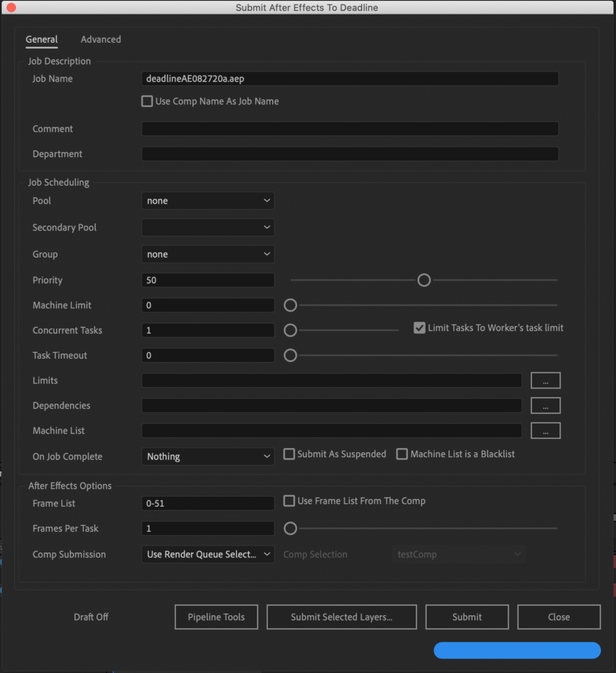The image size is (616, 673).
Task: Click the Dependencies text field
Action: (332, 406)
